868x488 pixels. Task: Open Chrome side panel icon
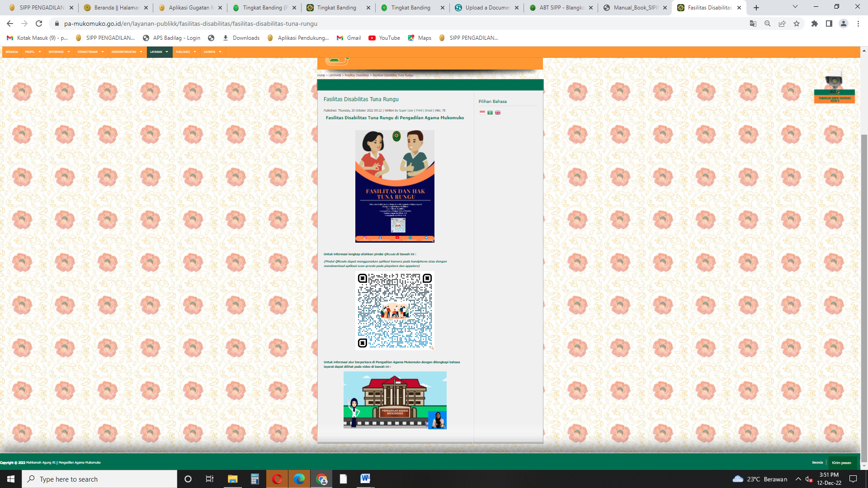point(829,23)
